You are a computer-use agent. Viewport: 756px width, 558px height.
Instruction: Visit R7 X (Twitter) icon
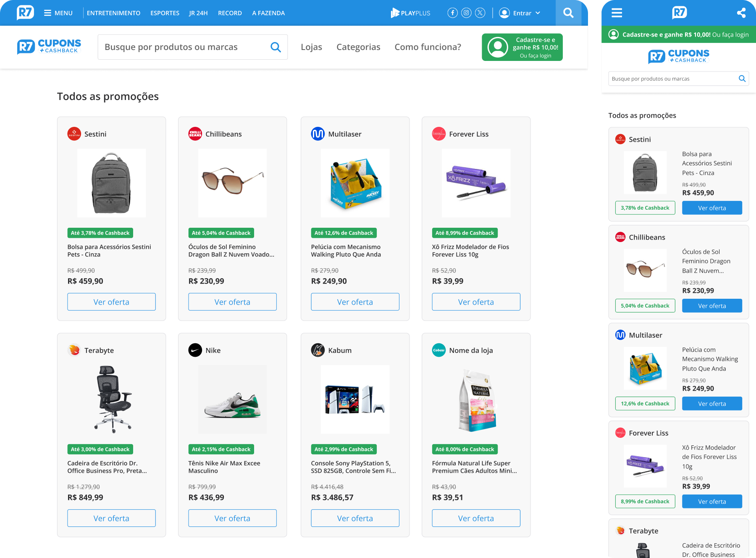[x=480, y=13]
